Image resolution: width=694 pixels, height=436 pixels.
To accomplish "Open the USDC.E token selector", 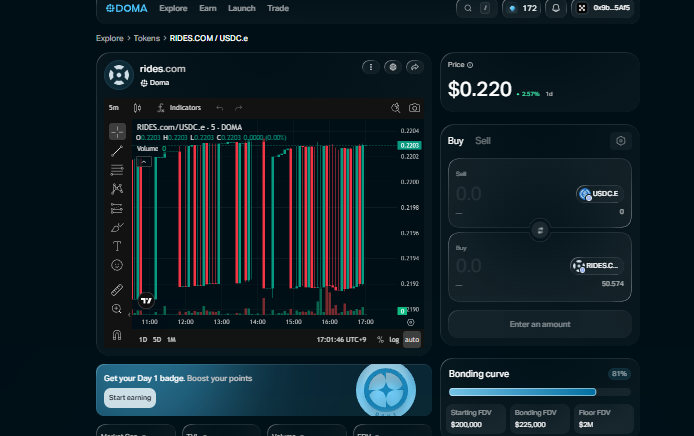I will tap(600, 194).
